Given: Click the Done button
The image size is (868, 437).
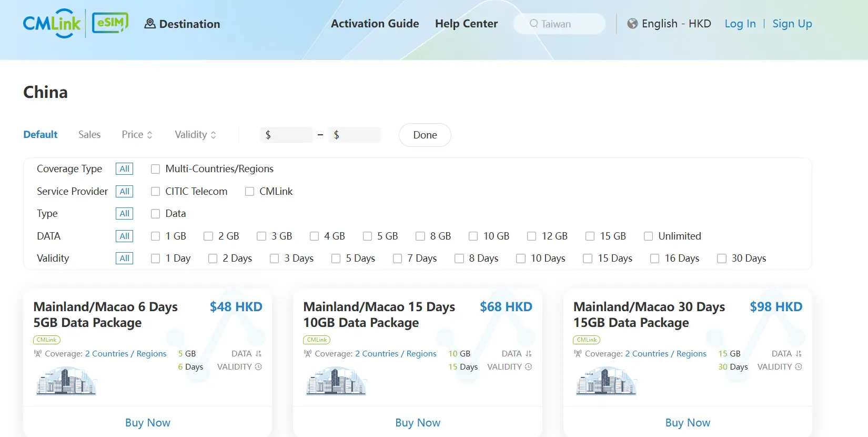Looking at the screenshot, I should (x=425, y=135).
